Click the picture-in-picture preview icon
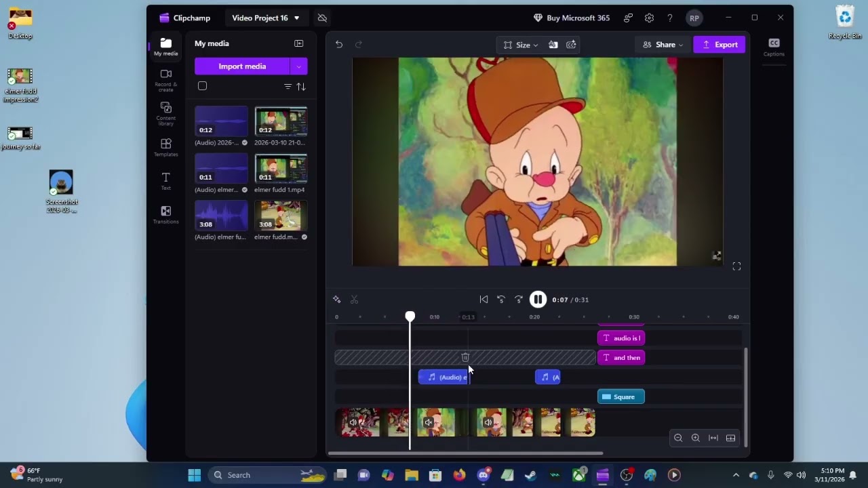 point(716,256)
